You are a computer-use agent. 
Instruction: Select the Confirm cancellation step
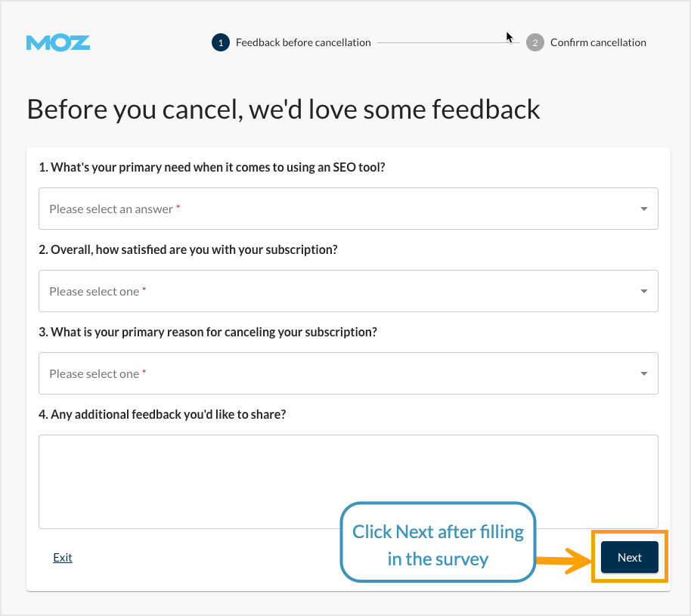pos(598,42)
